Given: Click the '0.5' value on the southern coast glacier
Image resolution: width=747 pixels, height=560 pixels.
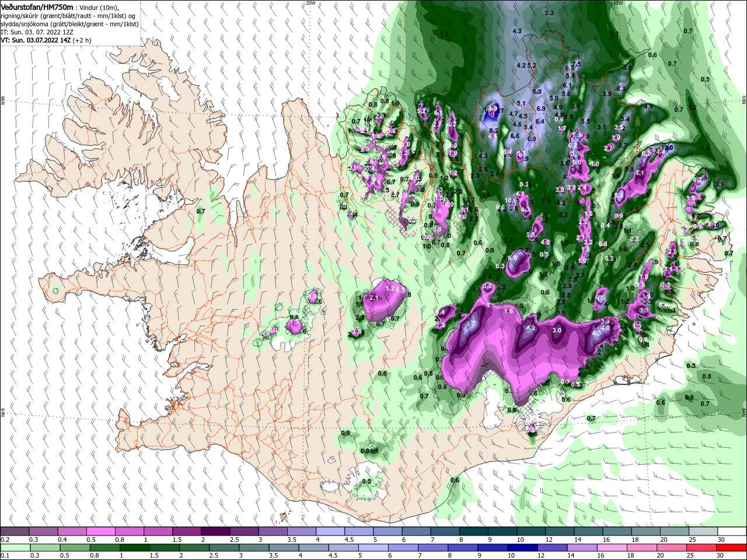Looking at the screenshot, I should (x=366, y=481).
